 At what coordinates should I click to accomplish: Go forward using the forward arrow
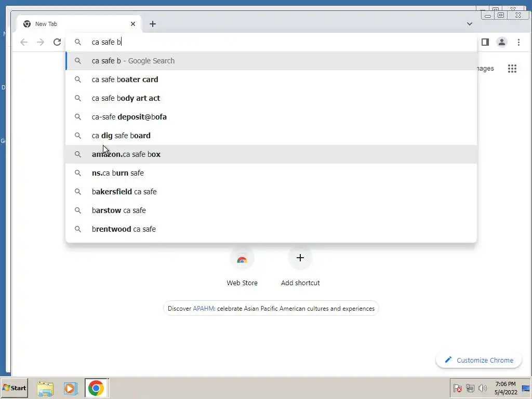[x=41, y=42]
